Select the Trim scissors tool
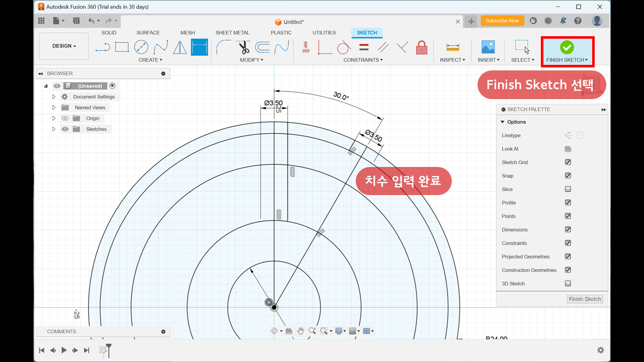This screenshot has width=644, height=362. (244, 47)
